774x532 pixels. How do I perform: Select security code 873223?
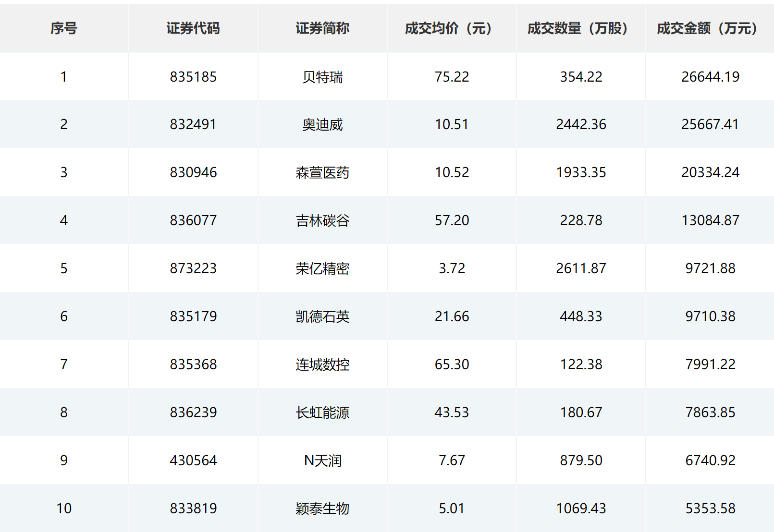pos(193,268)
